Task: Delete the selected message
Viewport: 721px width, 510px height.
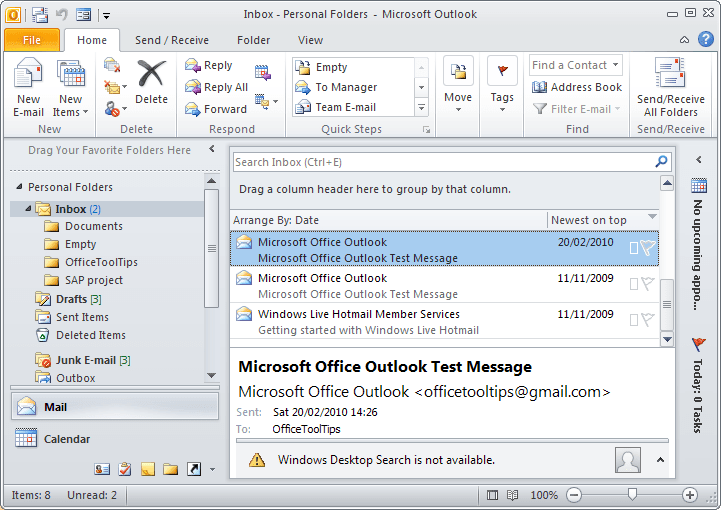Action: (x=151, y=82)
